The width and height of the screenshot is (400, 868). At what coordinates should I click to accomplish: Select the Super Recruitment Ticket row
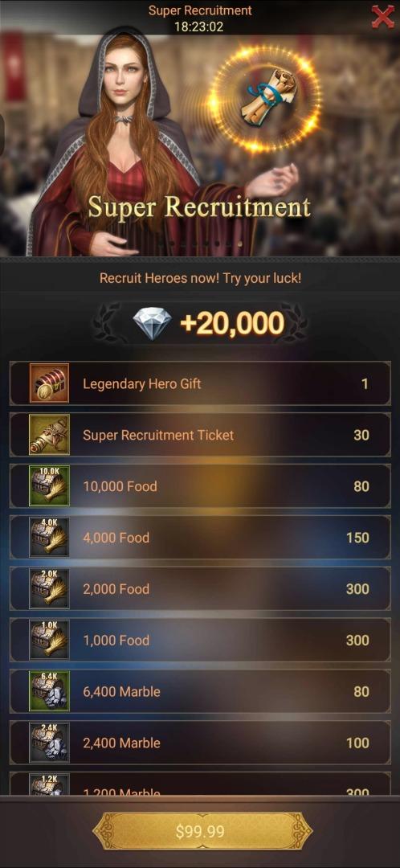(x=200, y=435)
